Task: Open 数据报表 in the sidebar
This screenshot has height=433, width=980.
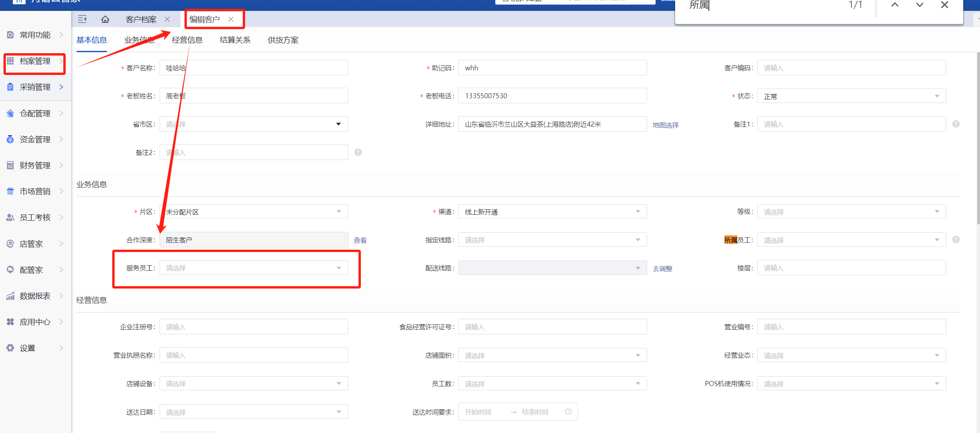Action: pos(35,296)
